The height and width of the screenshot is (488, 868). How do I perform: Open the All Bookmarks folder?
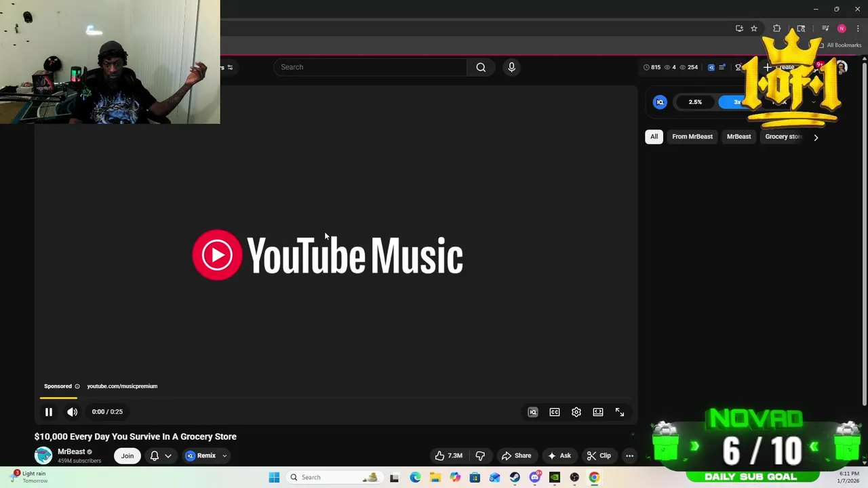[x=840, y=45]
